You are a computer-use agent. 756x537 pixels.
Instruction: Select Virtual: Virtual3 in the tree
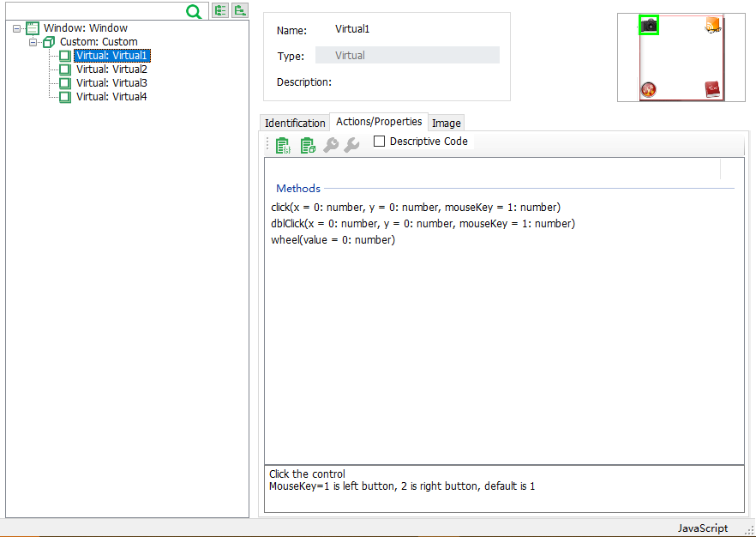pyautogui.click(x=111, y=83)
